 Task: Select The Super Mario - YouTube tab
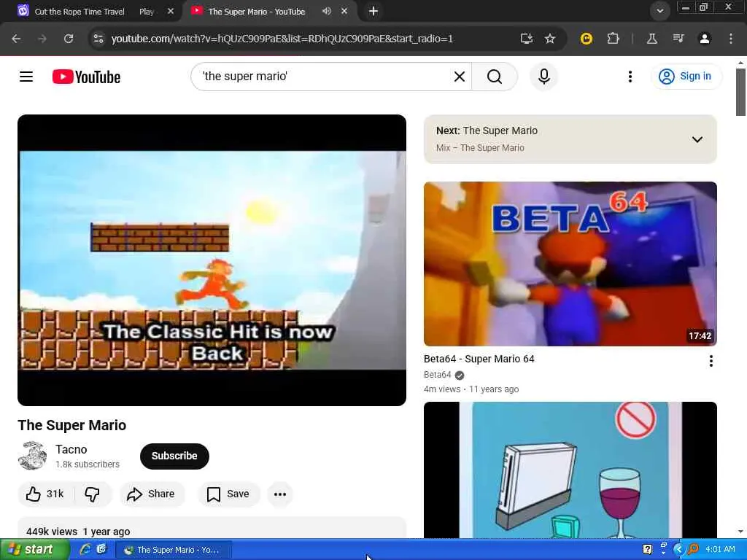pyautogui.click(x=256, y=12)
